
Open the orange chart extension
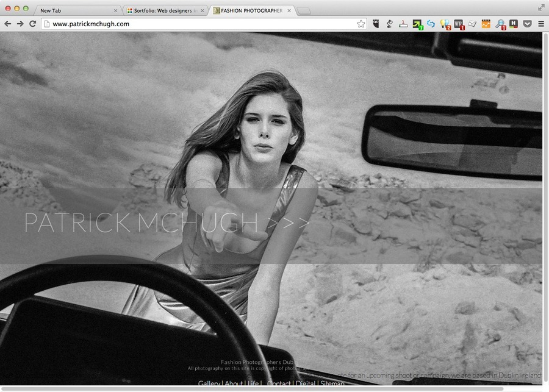pyautogui.click(x=486, y=23)
